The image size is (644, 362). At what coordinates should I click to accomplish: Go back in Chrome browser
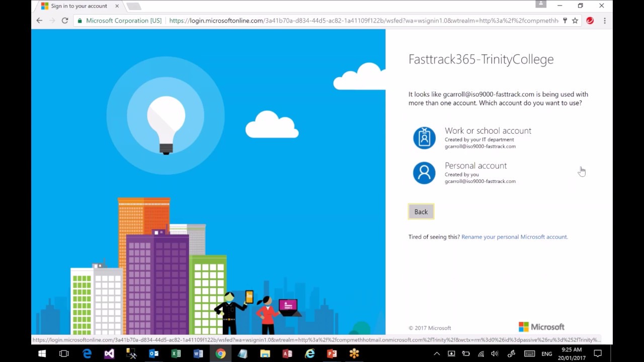(39, 21)
